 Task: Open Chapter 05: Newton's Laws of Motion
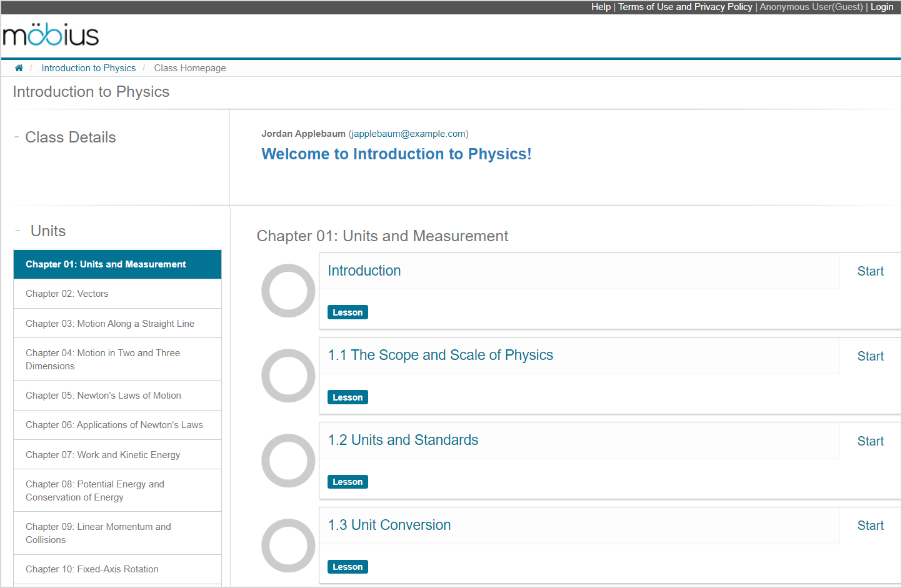[x=103, y=396]
